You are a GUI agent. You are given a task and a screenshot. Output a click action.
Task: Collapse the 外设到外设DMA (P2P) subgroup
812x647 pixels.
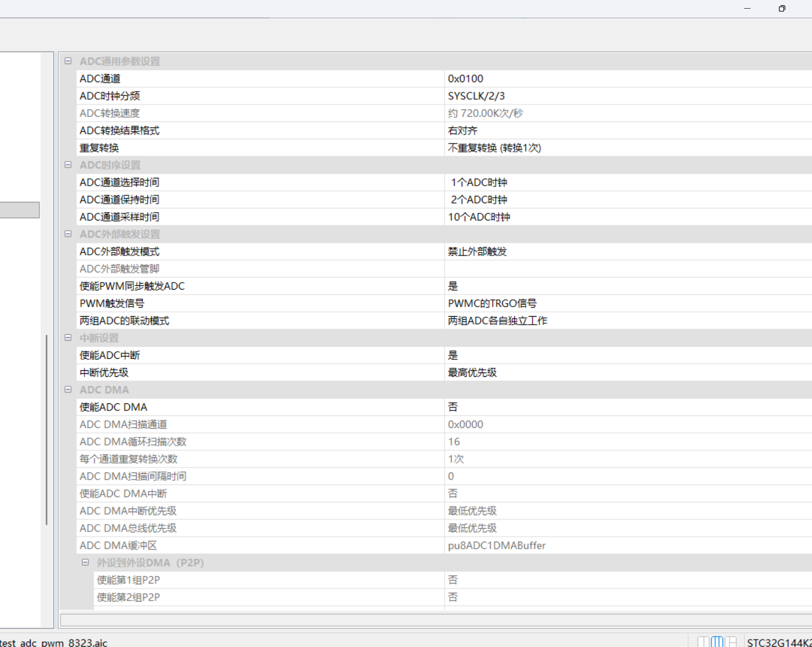pyautogui.click(x=85, y=562)
